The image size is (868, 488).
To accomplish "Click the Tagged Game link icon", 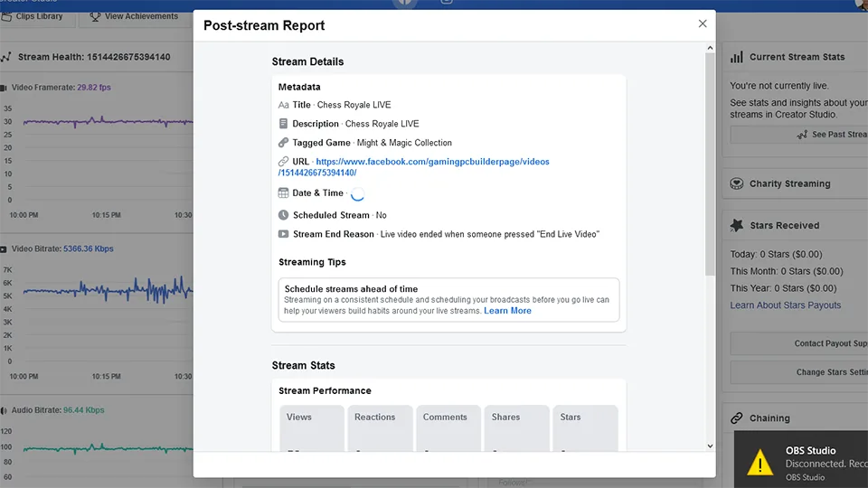I will 283,143.
